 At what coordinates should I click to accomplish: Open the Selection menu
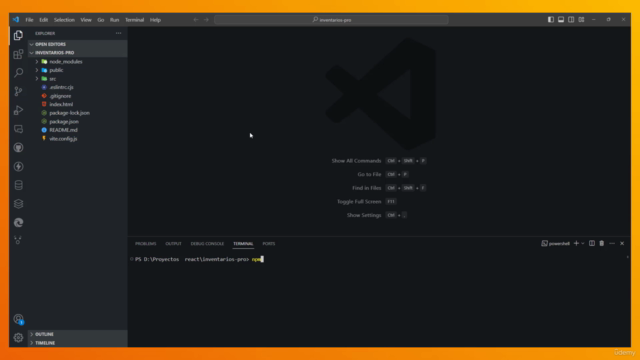64,20
